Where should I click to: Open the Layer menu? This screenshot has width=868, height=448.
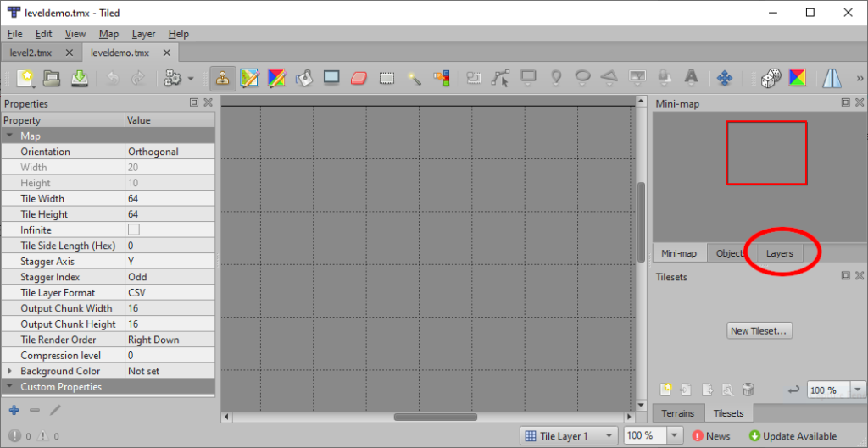pyautogui.click(x=143, y=34)
